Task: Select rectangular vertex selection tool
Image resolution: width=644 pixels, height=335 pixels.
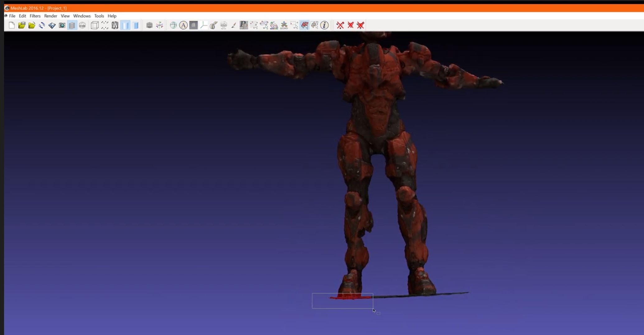Action: [294, 25]
